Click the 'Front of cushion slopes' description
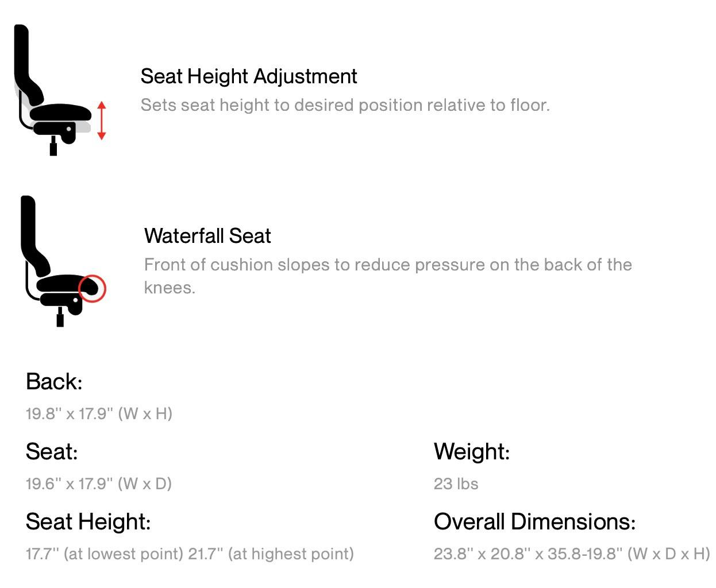Image resolution: width=716 pixels, height=588 pixels. point(388,276)
